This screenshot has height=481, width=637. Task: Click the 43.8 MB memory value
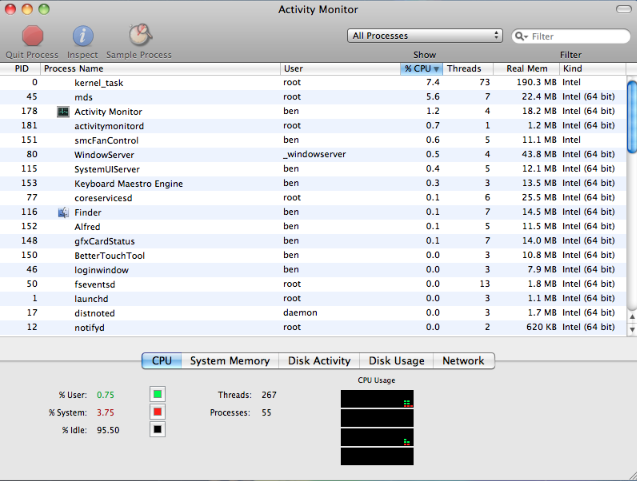click(539, 154)
